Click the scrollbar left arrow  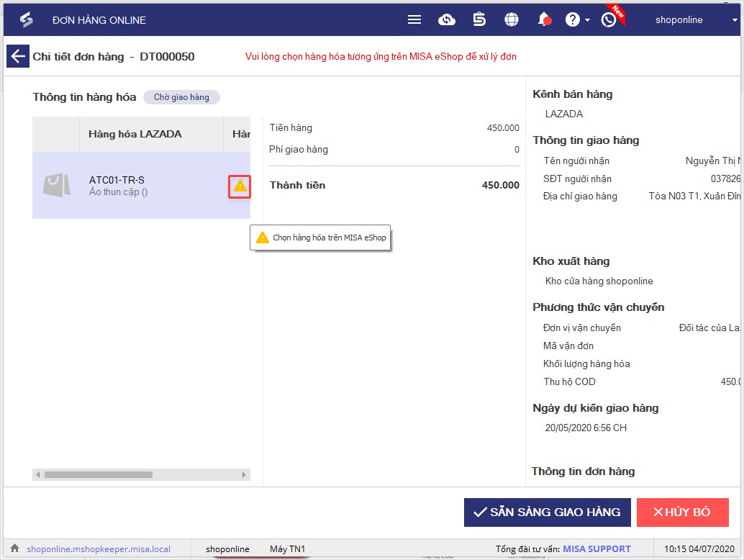tap(38, 474)
